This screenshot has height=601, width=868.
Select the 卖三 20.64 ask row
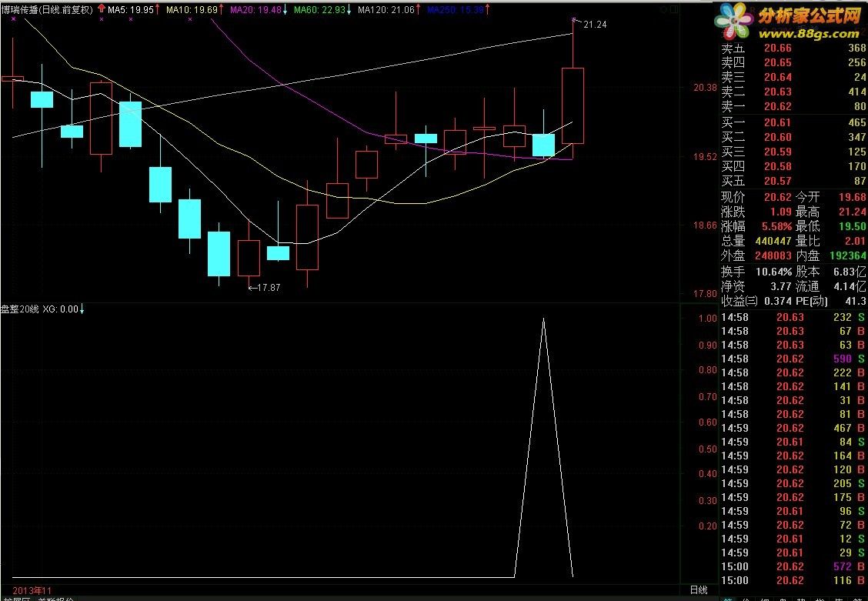click(x=793, y=77)
